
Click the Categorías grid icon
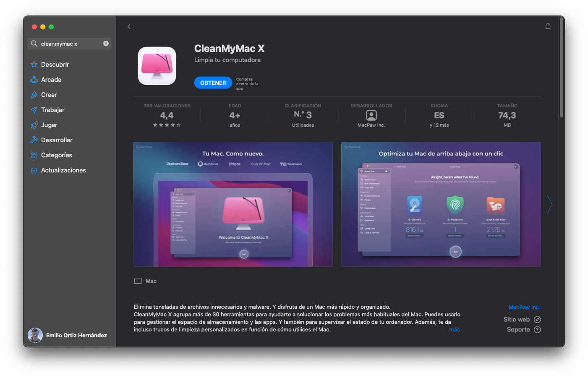[34, 155]
